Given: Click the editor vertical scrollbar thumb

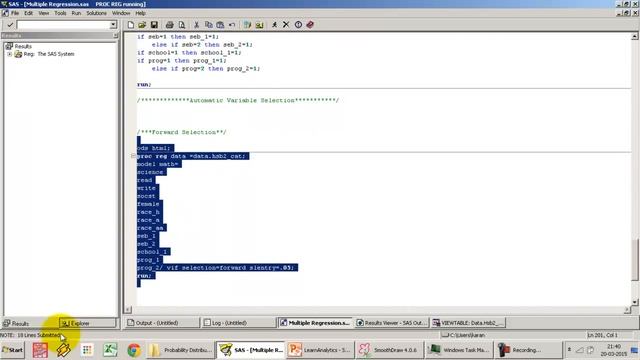Looking at the screenshot, I should point(635,260).
